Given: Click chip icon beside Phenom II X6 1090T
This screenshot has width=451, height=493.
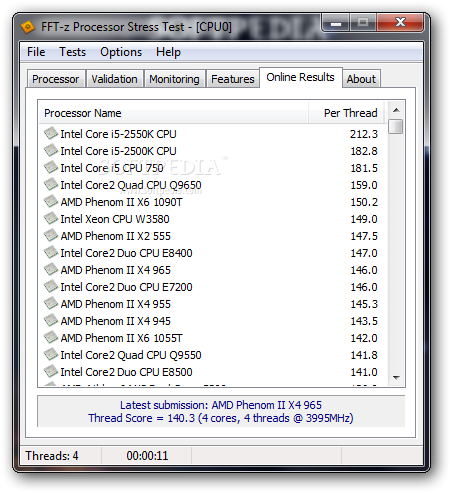Looking at the screenshot, I should [x=51, y=201].
